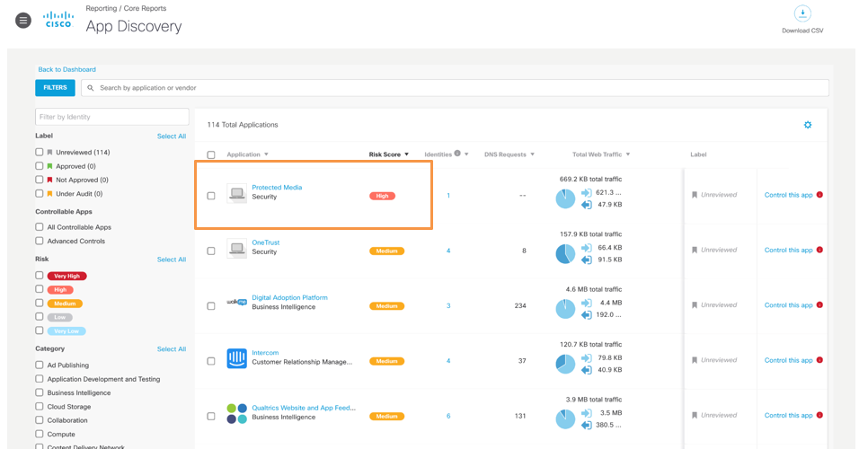The width and height of the screenshot is (868, 458).
Task: Click the "114 Total Applications" count
Action: click(x=243, y=125)
